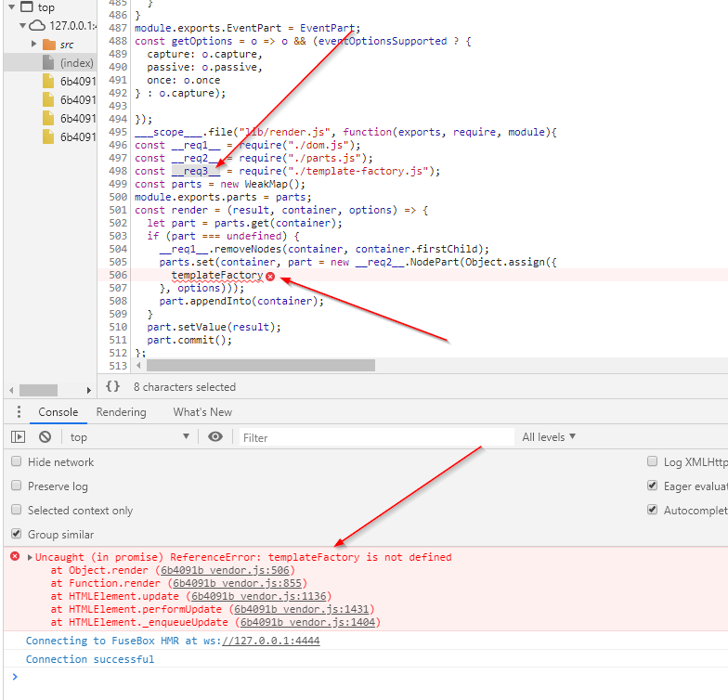Screen dimensions: 728x700
Task: Click 'part.appendInto(container);' on line 508
Action: pos(241,301)
